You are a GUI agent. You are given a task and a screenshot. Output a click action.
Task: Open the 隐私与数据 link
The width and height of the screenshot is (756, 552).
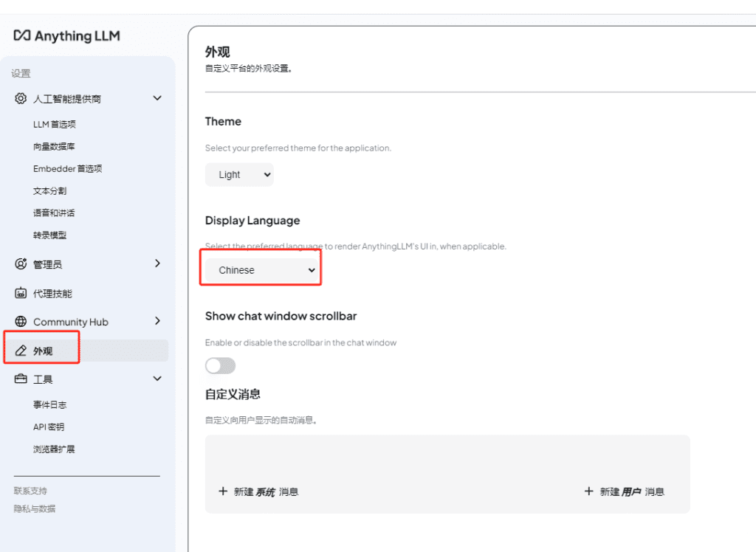click(35, 508)
